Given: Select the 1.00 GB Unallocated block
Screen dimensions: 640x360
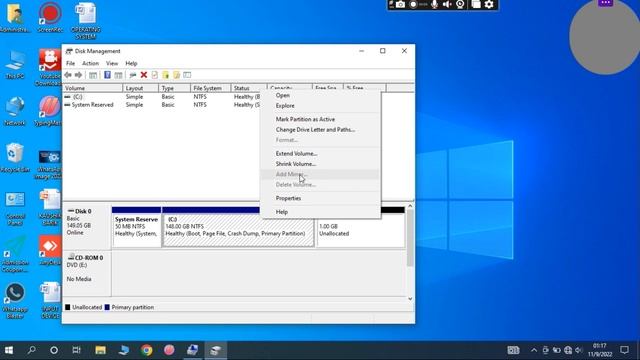Looking at the screenshot, I should (x=361, y=231).
